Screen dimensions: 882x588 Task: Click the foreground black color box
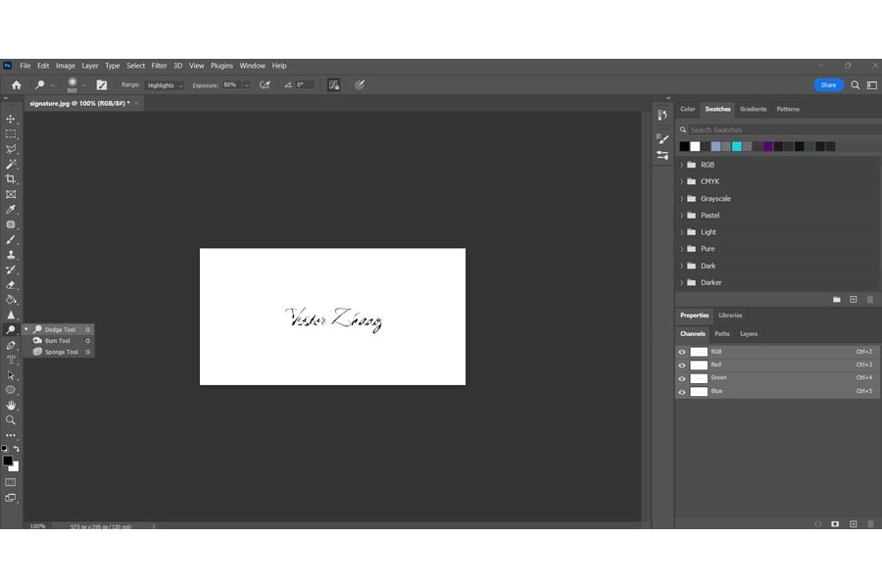pos(7,461)
